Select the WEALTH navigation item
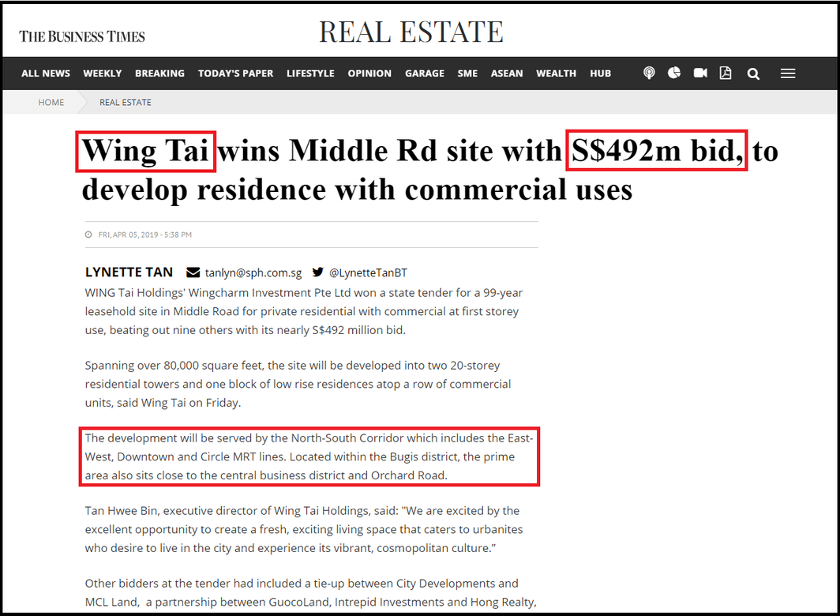The width and height of the screenshot is (840, 616). [556, 73]
